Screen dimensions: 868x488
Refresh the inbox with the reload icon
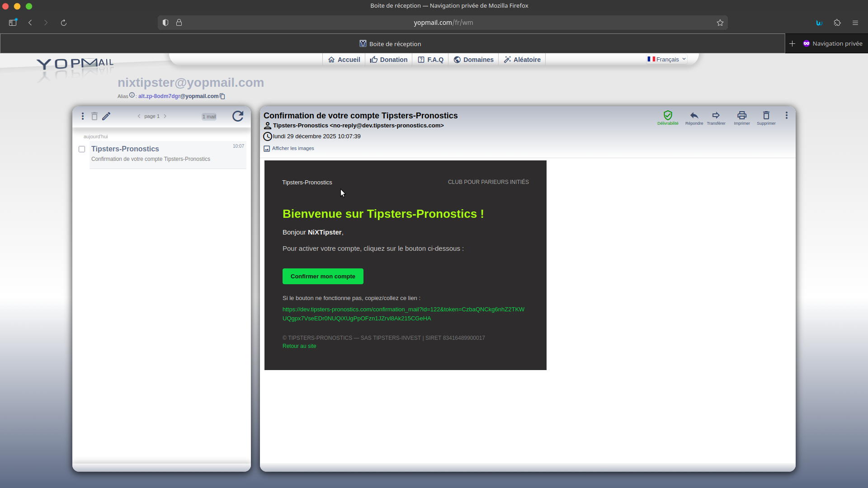pos(238,116)
